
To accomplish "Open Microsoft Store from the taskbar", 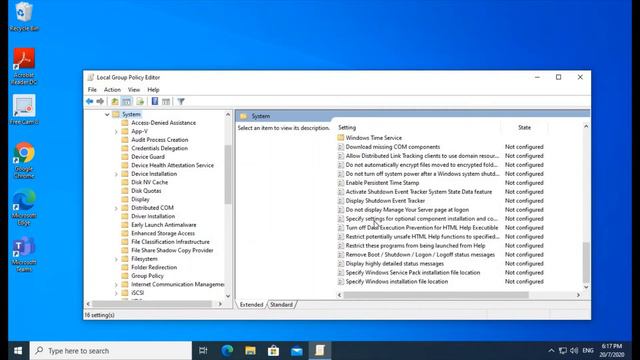I will pyautogui.click(x=273, y=351).
